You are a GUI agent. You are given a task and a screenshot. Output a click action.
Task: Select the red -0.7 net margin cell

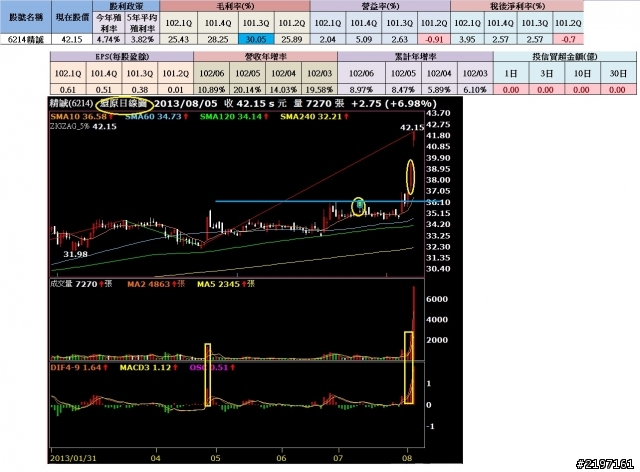[x=568, y=40]
